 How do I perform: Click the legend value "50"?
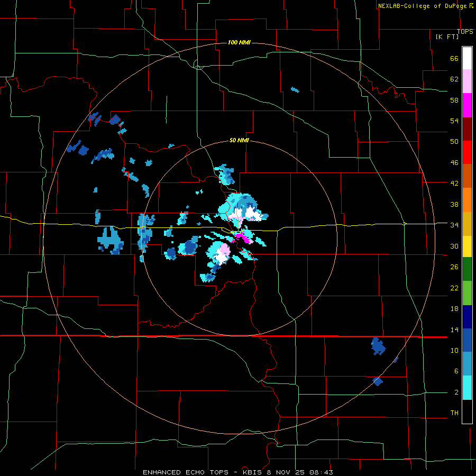[454, 141]
